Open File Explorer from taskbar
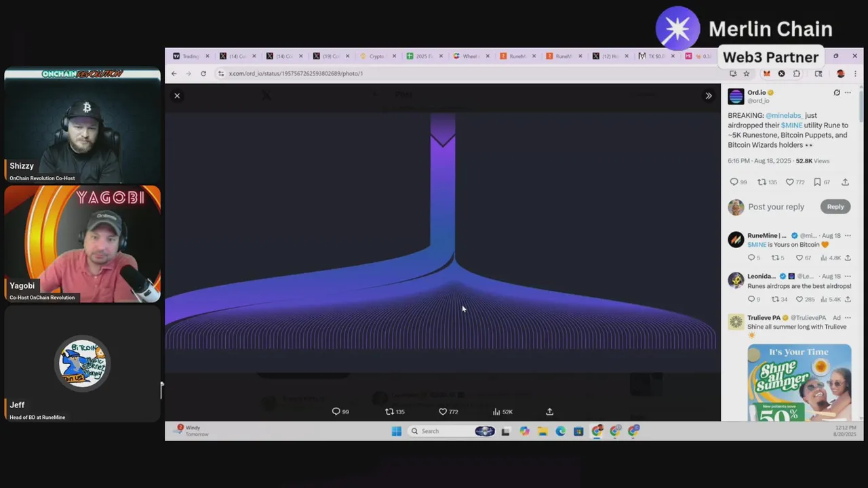Screen dimensions: 868x488 point(542,431)
